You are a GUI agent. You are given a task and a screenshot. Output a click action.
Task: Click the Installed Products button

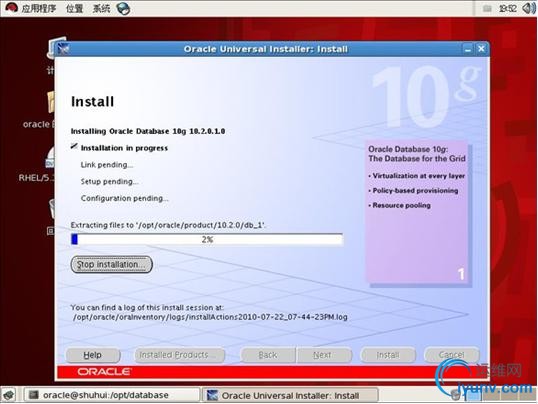point(178,355)
